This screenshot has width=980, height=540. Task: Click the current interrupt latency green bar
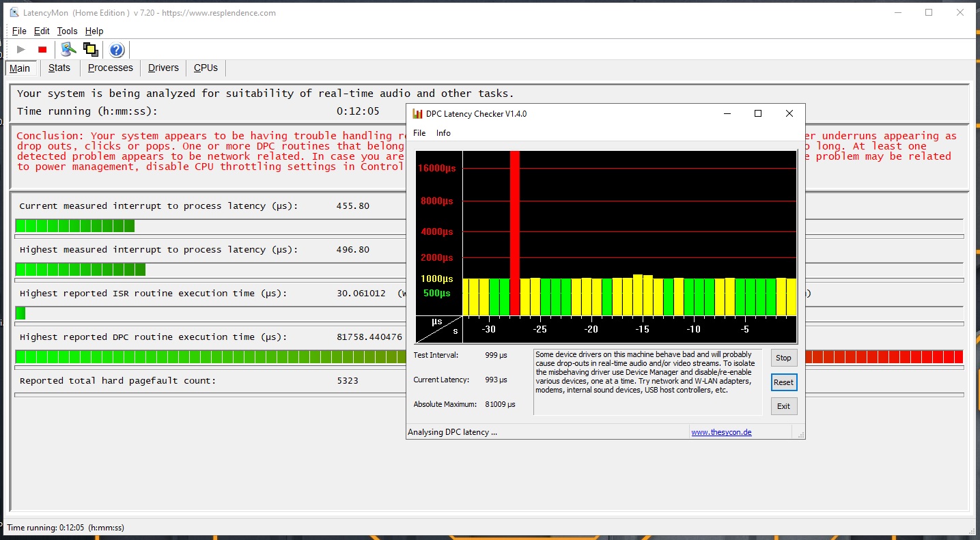coord(75,226)
